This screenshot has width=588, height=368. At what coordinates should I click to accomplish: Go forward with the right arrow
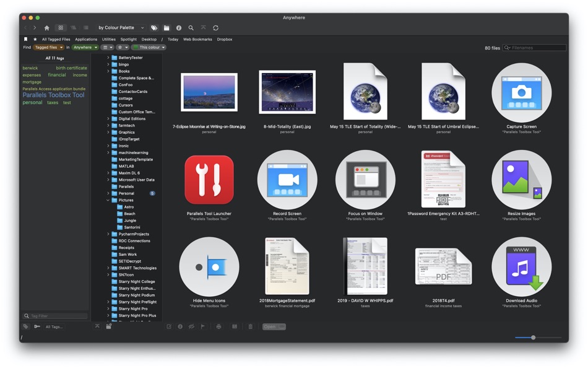pos(35,28)
